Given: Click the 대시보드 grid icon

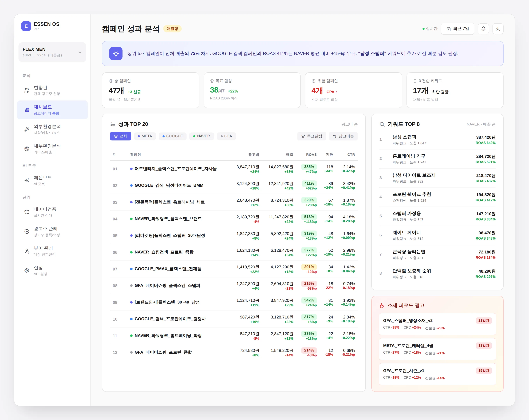Looking at the screenshot, I should 27,110.
